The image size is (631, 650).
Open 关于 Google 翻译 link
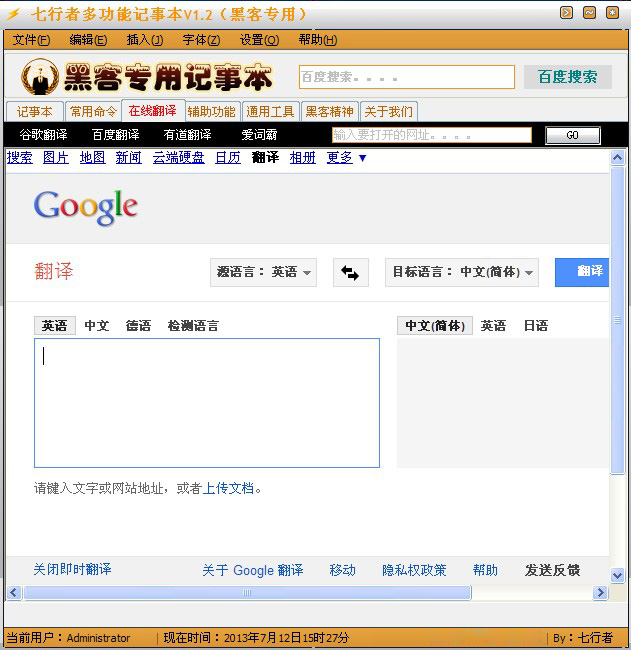(x=253, y=570)
